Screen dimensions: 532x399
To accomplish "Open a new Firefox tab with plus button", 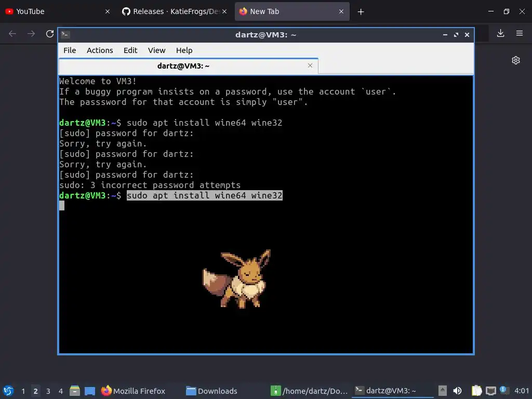I will pyautogui.click(x=361, y=12).
